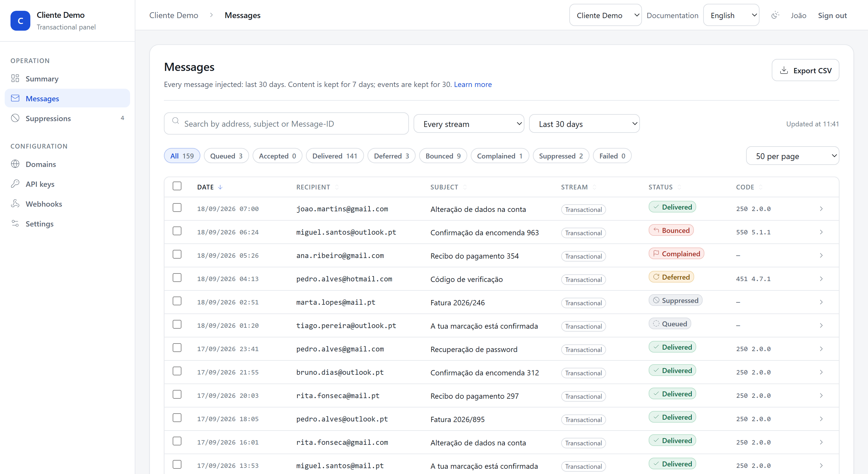The image size is (868, 474).
Task: Click the Domains globe icon
Action: tap(15, 164)
